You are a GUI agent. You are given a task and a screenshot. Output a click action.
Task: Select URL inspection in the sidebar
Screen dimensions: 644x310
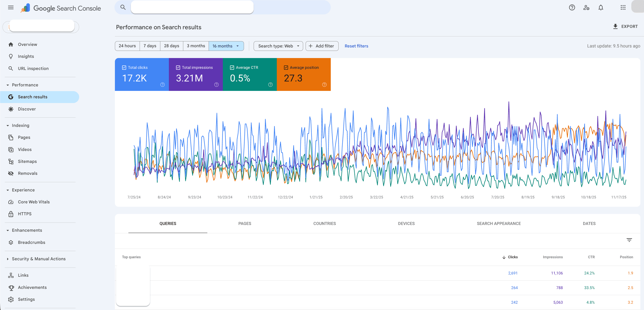33,68
